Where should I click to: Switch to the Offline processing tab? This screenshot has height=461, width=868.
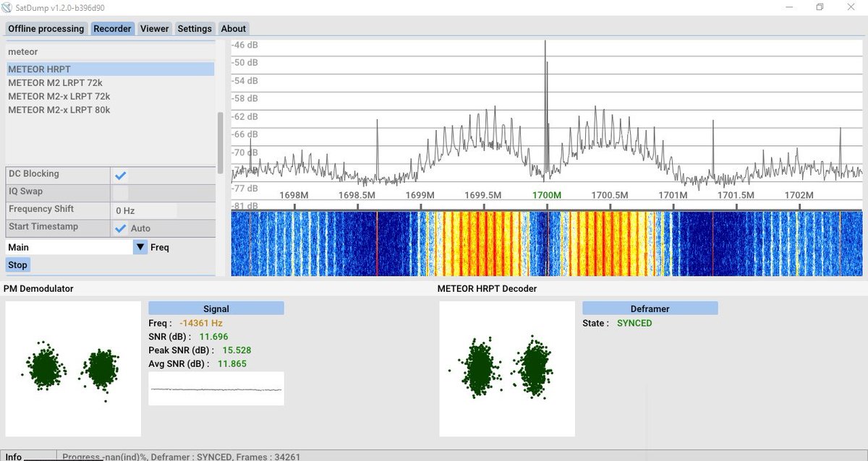(46, 29)
